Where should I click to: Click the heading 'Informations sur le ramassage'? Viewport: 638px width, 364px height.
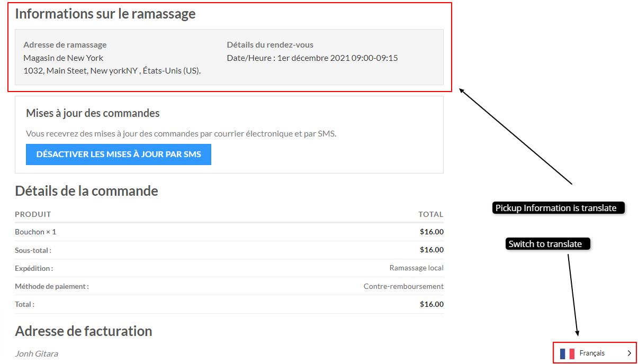pos(105,14)
